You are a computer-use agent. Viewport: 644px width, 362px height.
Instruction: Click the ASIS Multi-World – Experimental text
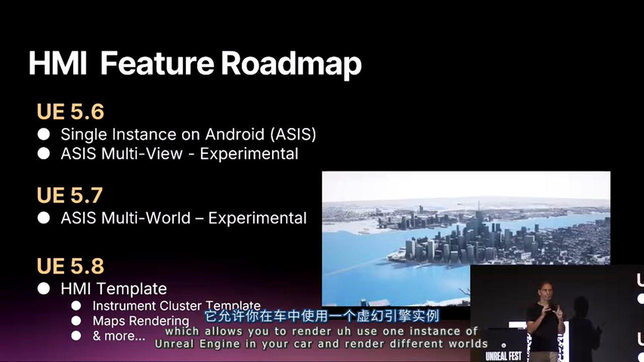(184, 218)
